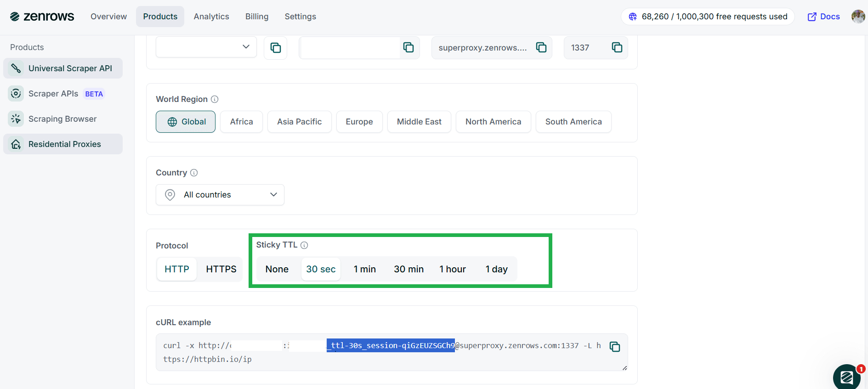
Task: Select Universal Scraper API in sidebar
Action: [63, 68]
